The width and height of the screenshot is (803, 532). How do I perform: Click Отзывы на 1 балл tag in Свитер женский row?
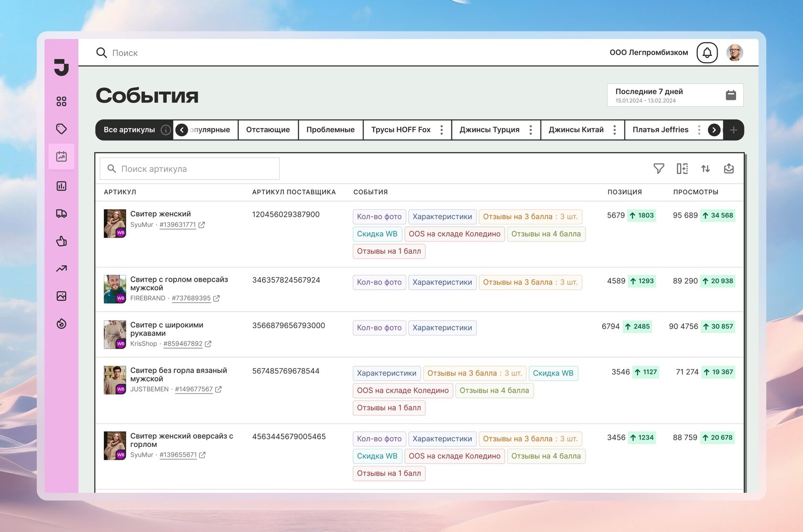(x=389, y=251)
